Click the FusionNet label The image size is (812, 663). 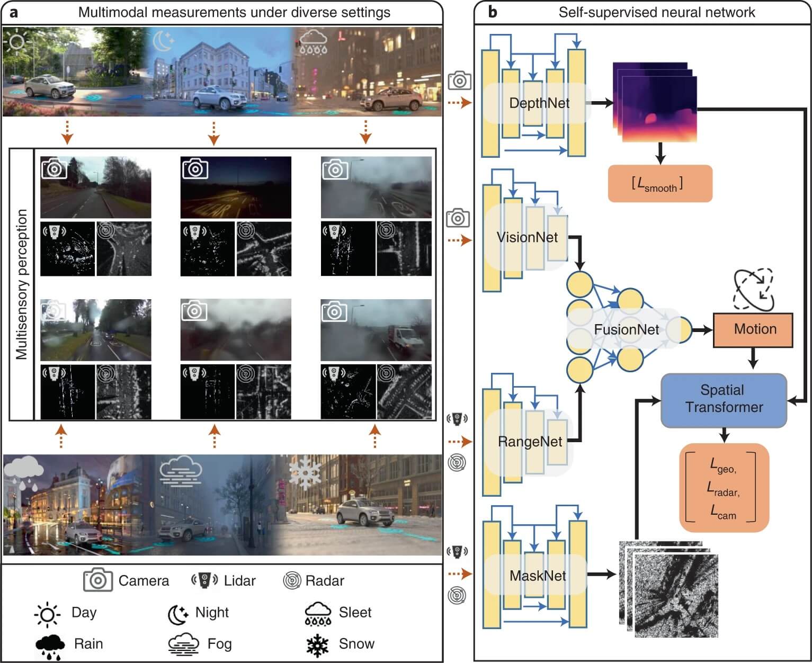click(x=626, y=329)
